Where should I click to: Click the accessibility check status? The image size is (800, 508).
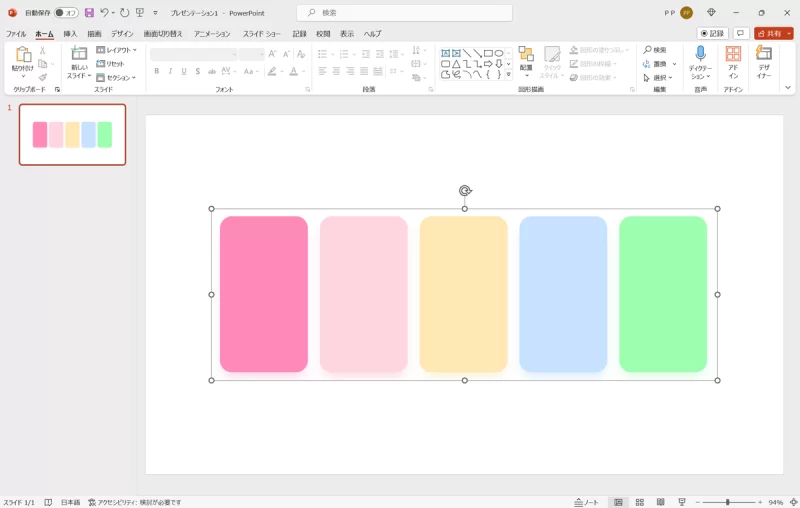point(135,502)
